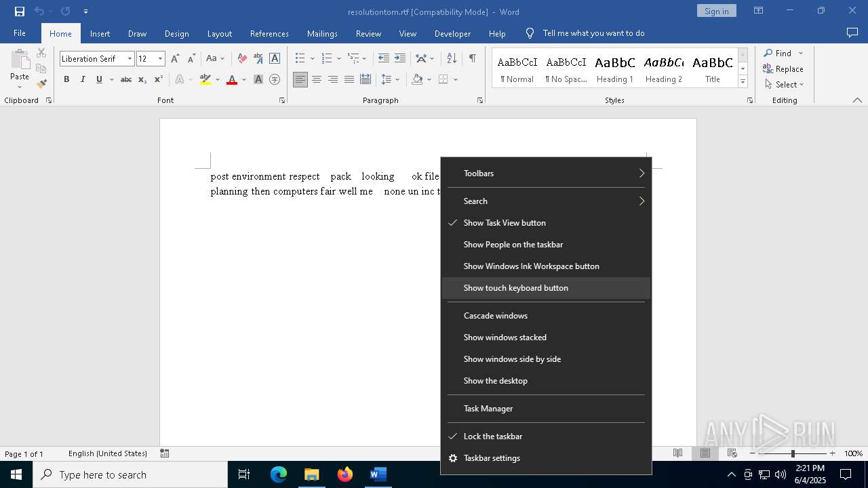Toggle Show/Hide paragraph marks
Screen dimensions: 868x488
472,58
